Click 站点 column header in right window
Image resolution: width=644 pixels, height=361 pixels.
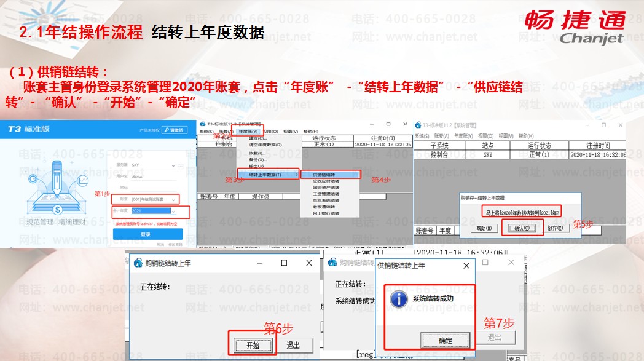coord(487,146)
